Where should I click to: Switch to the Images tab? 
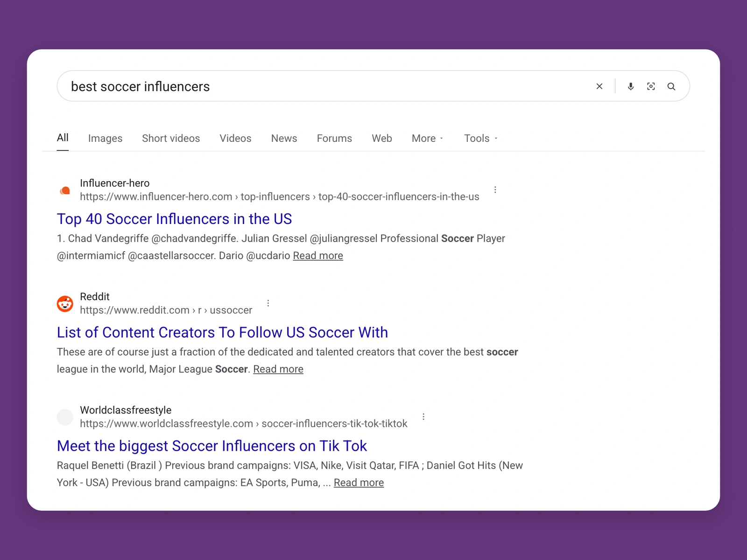(x=105, y=139)
